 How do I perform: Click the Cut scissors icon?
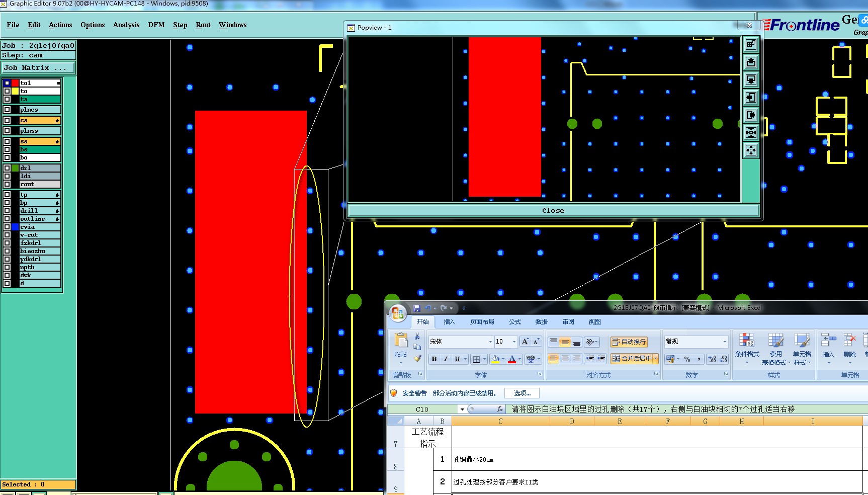(417, 336)
